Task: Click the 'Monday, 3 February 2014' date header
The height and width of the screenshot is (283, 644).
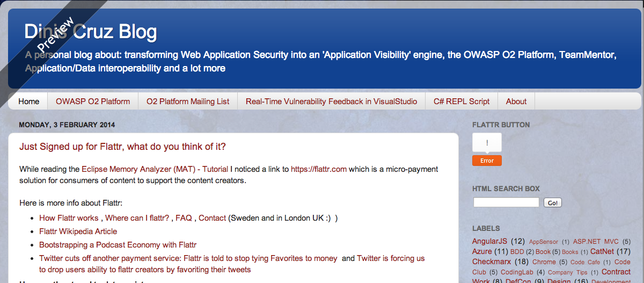Action: (67, 125)
